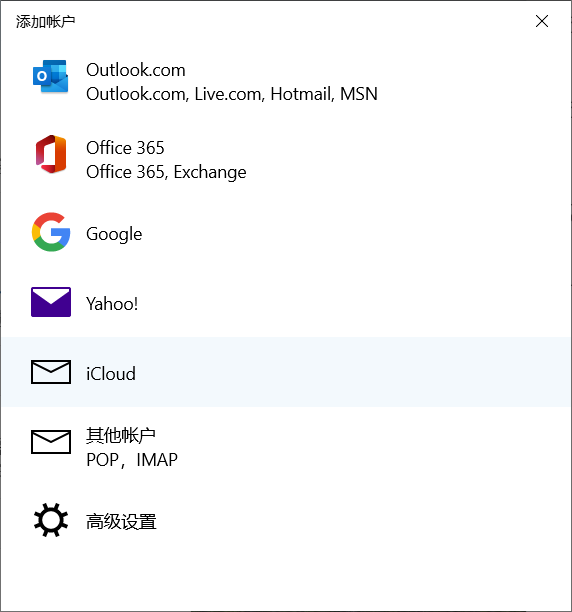
Task: Close the 添加帐户 dialog
Action: pos(542,21)
